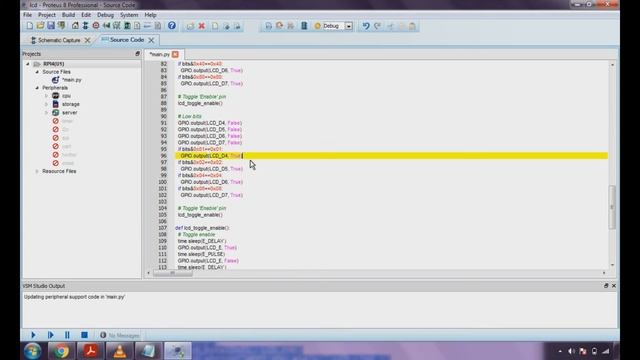This screenshot has width=640, height=360.
Task: Expand the server peripheral node
Action: click(x=46, y=112)
